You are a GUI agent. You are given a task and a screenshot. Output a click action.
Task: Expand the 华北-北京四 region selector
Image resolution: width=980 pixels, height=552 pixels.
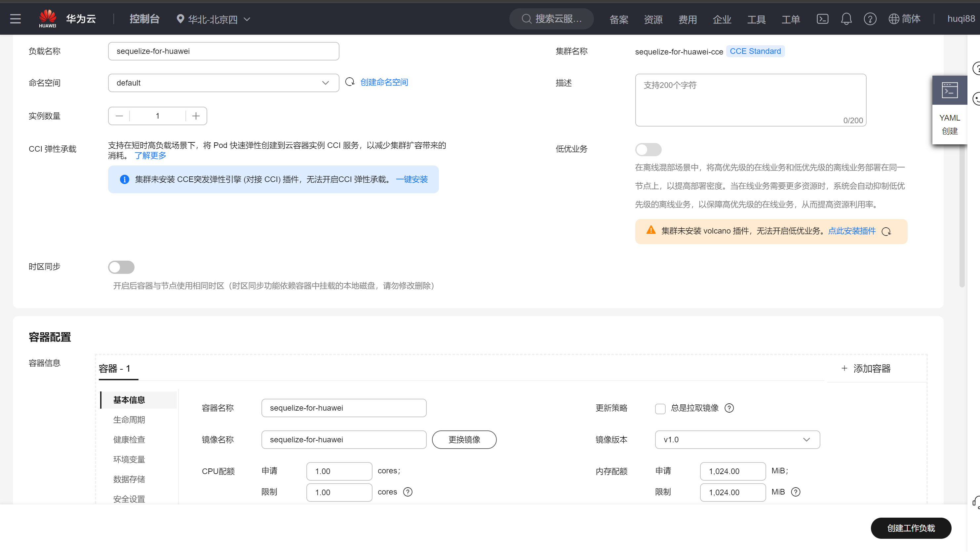click(213, 19)
